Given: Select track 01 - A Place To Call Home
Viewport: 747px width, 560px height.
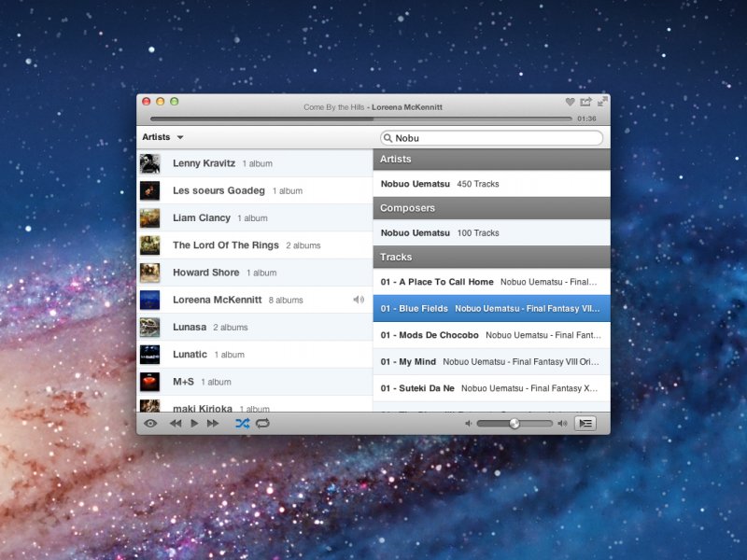Looking at the screenshot, I should point(492,282).
